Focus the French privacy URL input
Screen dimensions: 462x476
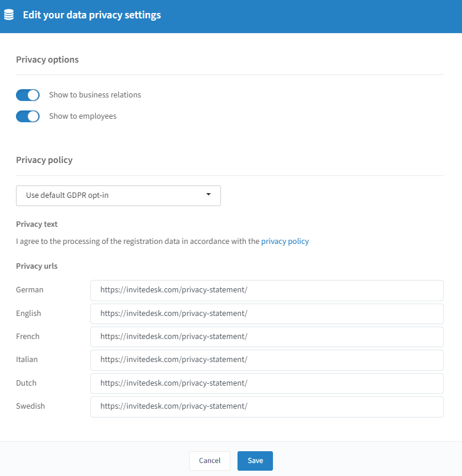click(267, 337)
